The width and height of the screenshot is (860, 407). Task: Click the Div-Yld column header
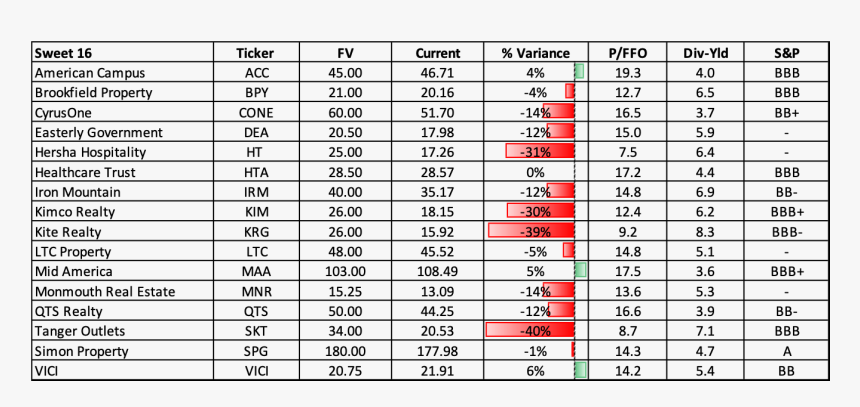705,53
